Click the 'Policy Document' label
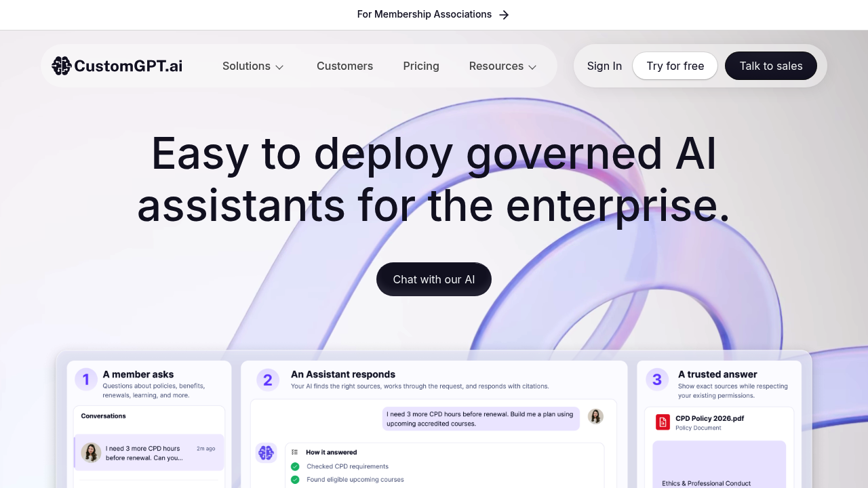This screenshot has width=868, height=488. (x=698, y=428)
